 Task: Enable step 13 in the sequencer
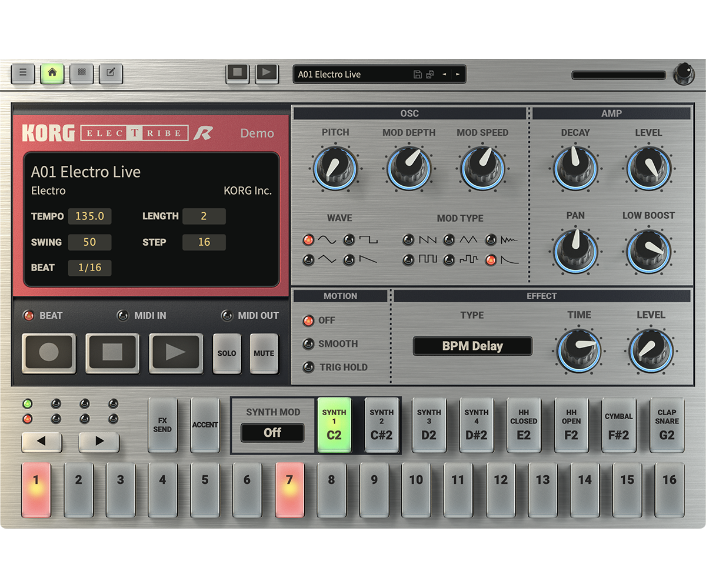[x=542, y=489]
